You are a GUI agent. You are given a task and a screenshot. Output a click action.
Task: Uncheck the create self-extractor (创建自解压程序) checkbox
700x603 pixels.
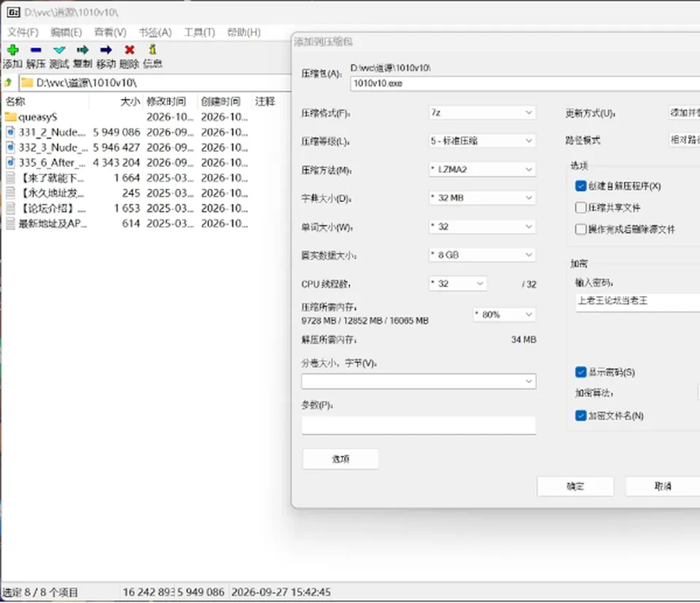pos(581,186)
